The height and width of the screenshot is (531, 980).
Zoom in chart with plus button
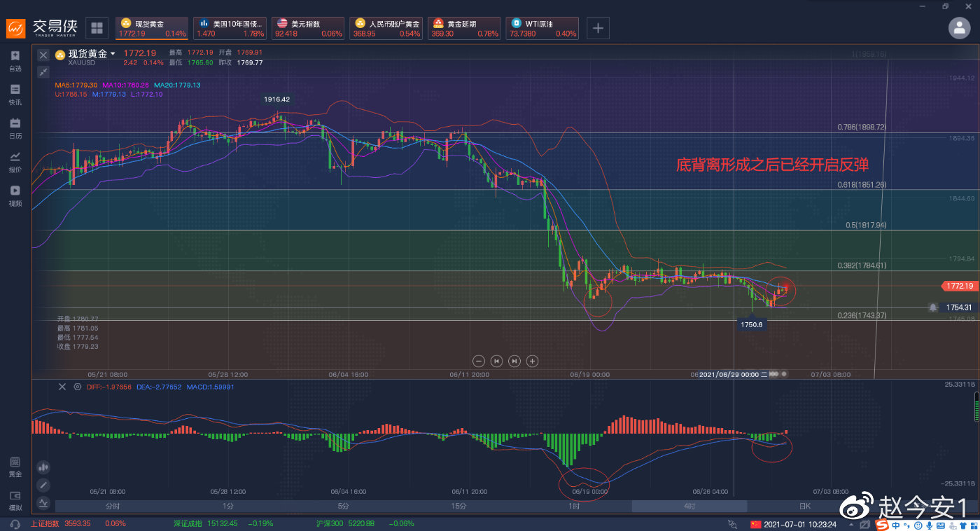pos(532,361)
